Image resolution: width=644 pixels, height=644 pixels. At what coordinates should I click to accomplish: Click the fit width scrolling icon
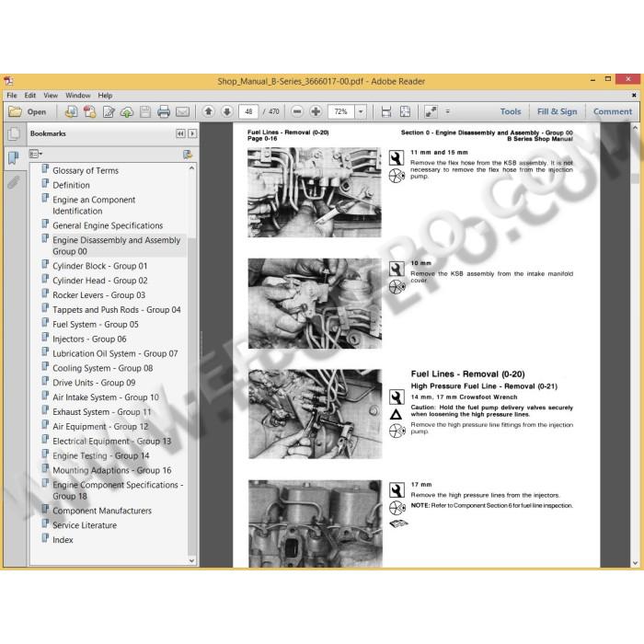pyautogui.click(x=386, y=111)
